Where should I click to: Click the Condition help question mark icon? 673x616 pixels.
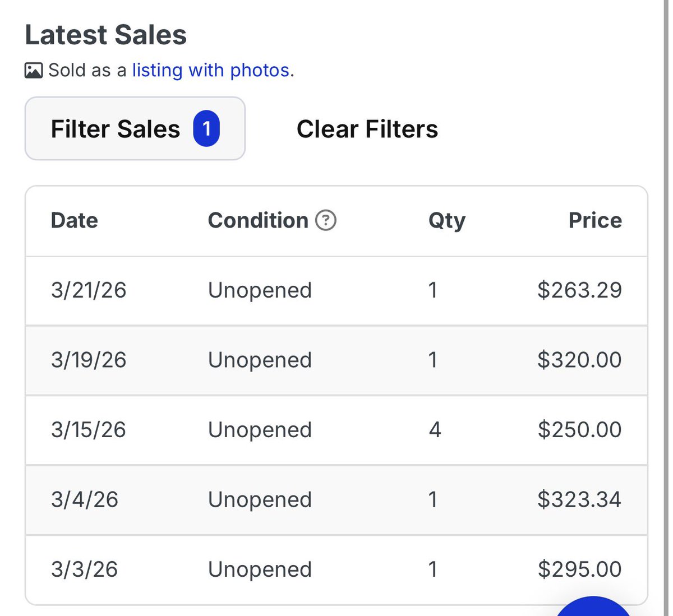point(326,220)
